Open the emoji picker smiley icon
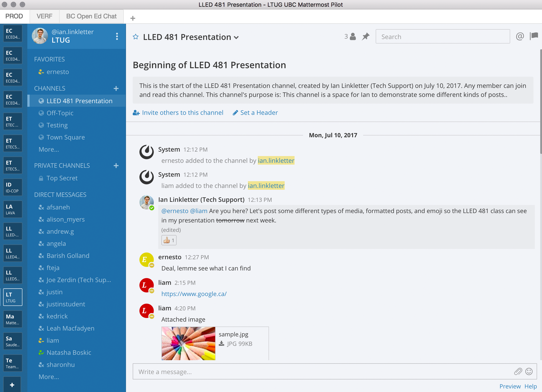 tap(529, 371)
